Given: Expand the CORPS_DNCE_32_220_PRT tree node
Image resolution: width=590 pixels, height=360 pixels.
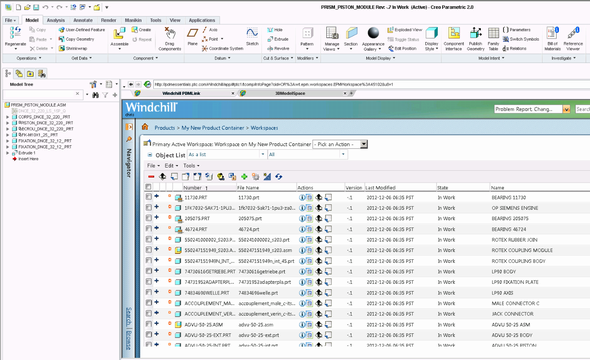Looking at the screenshot, I should (x=7, y=117).
